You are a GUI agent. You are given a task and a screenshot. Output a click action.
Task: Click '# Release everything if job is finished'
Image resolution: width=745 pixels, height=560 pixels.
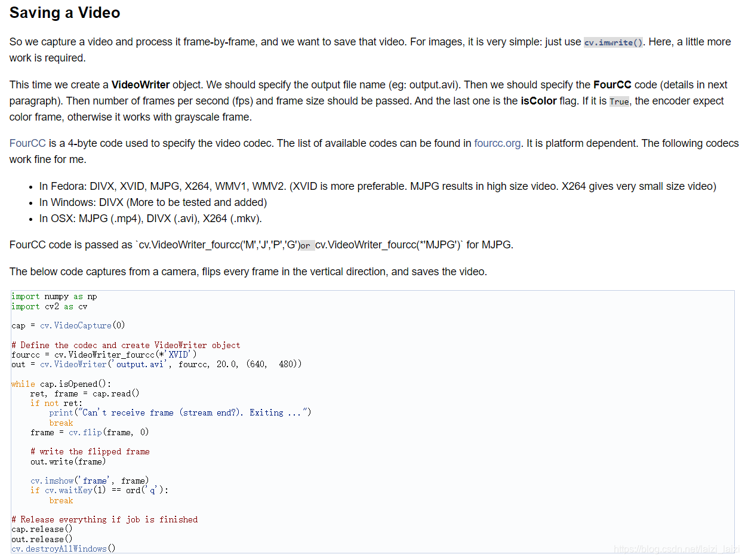click(104, 519)
